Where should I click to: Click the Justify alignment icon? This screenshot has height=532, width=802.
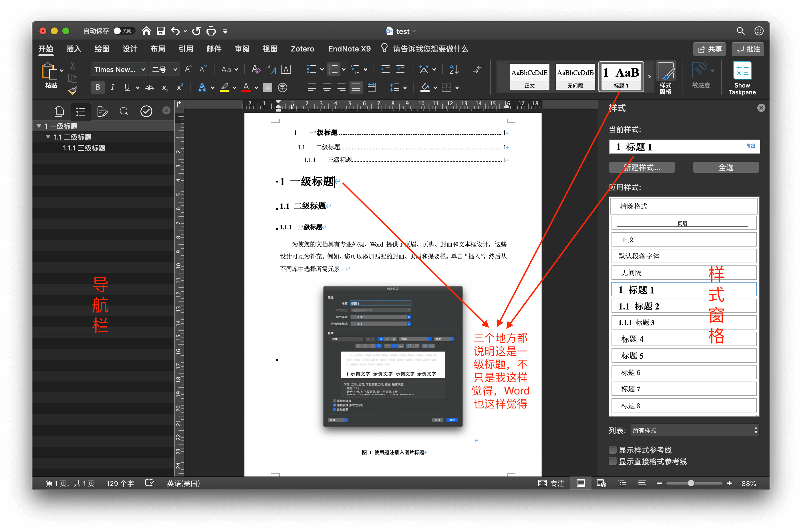tap(356, 88)
